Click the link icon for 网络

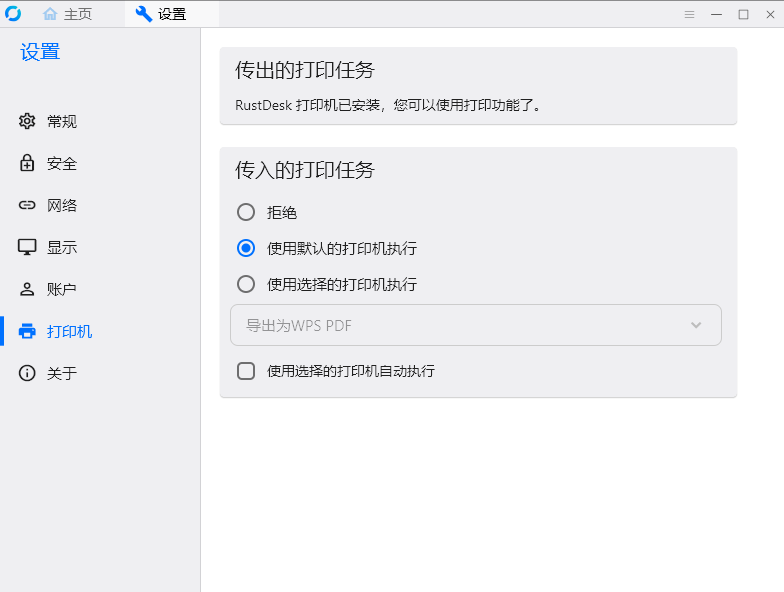pos(27,205)
